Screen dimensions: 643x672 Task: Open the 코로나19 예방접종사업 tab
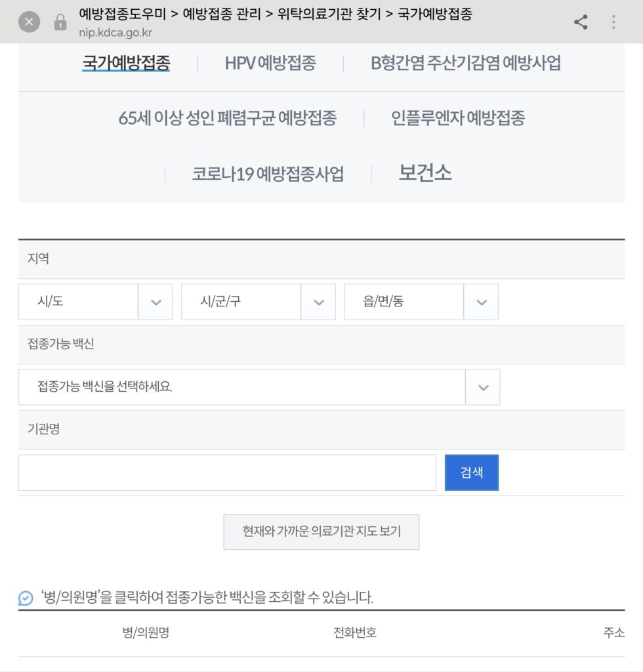click(x=268, y=173)
